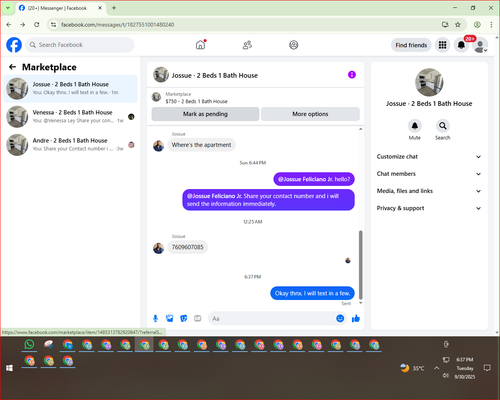Expand Media, files and links section

coord(429,191)
